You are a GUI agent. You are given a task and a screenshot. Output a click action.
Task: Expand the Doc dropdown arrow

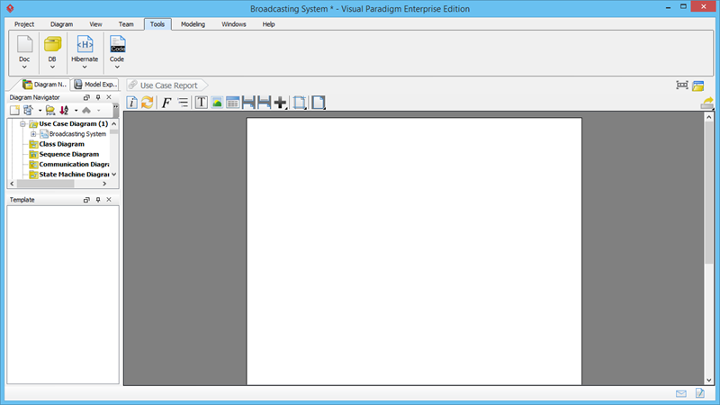[x=24, y=67]
